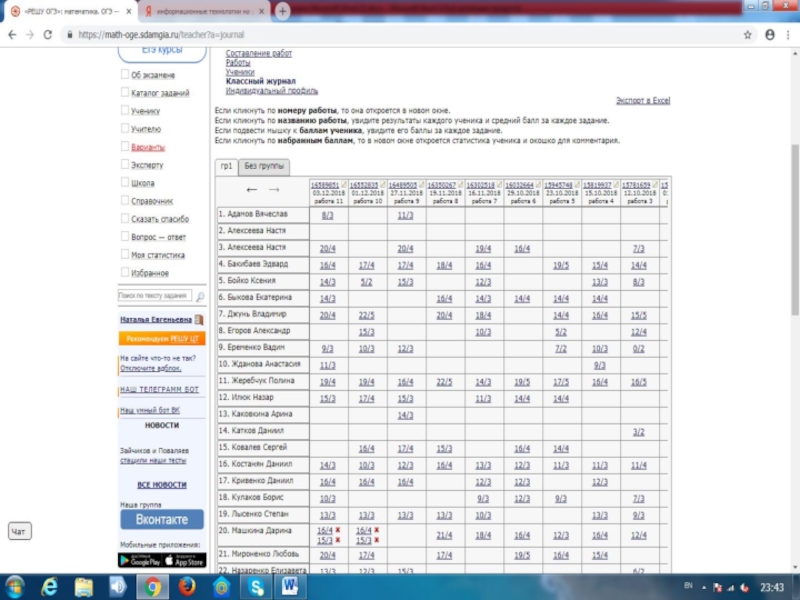
Task: Open the Chrome profile avatar icon
Action: pyautogui.click(x=770, y=35)
